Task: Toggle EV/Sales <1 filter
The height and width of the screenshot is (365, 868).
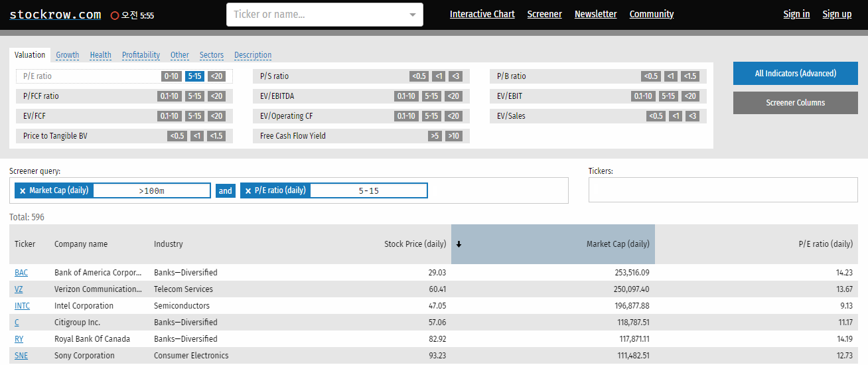Action: coord(676,116)
